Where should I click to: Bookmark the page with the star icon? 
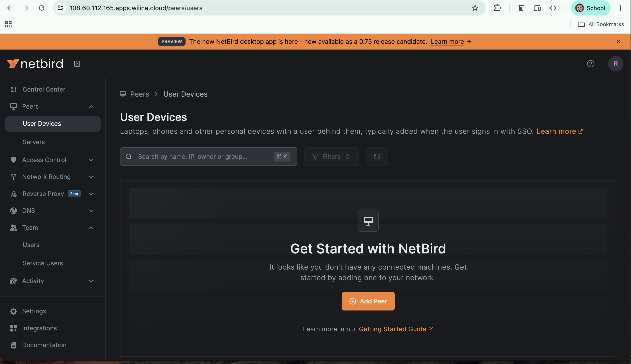475,8
